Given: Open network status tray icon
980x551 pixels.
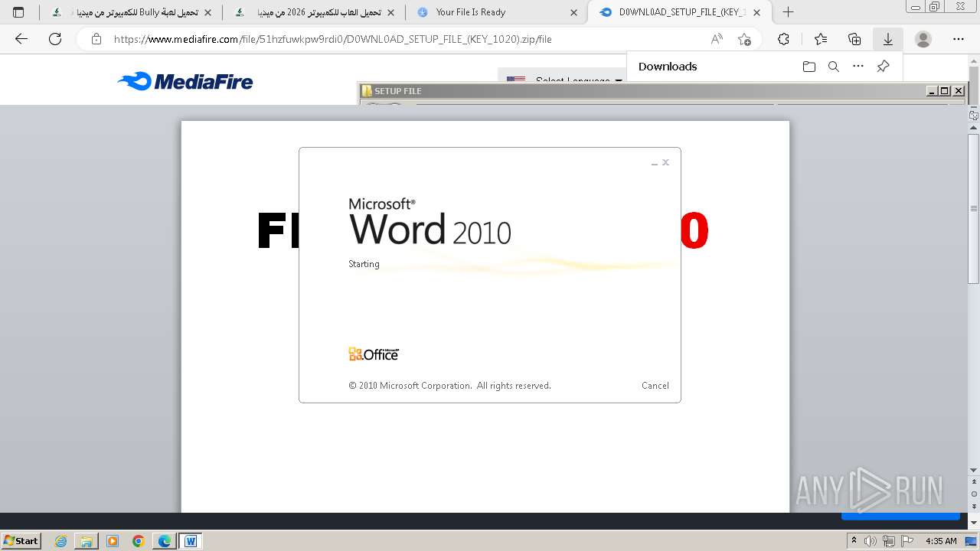Looking at the screenshot, I should (x=889, y=541).
